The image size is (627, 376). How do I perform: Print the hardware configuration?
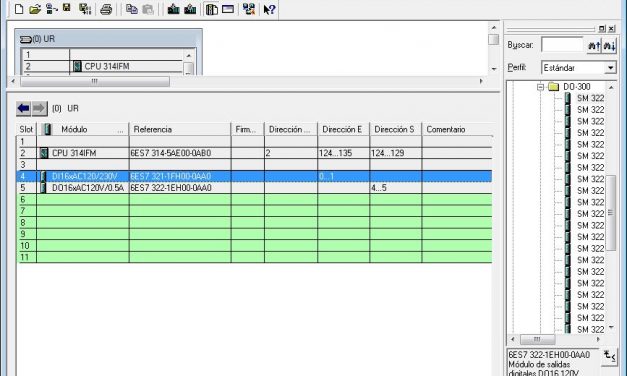pyautogui.click(x=106, y=9)
